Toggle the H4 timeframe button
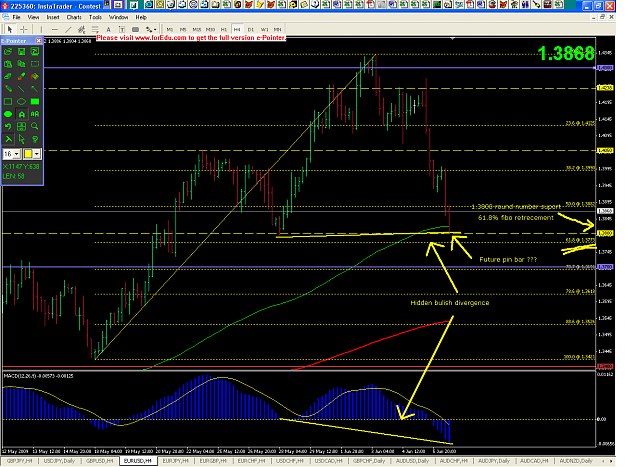Viewport: 625px width, 467px height. click(x=237, y=29)
